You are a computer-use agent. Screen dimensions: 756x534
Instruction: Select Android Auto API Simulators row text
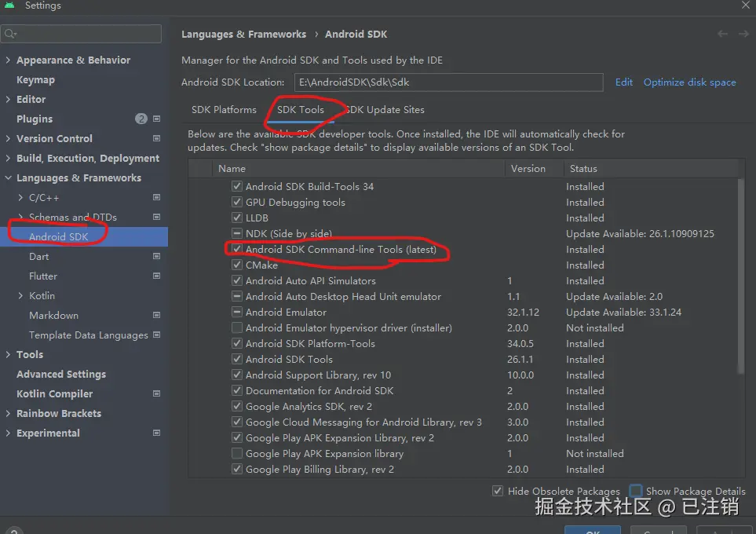click(311, 281)
